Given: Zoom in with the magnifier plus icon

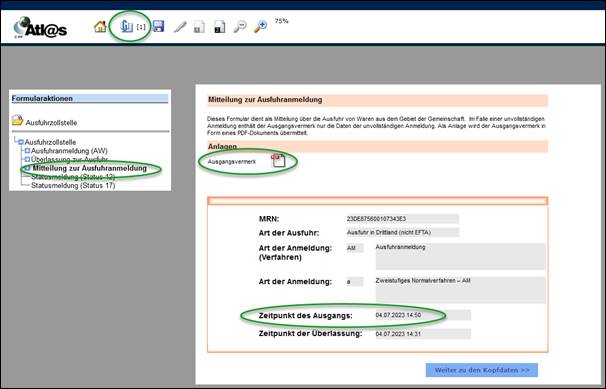Looking at the screenshot, I should 260,27.
